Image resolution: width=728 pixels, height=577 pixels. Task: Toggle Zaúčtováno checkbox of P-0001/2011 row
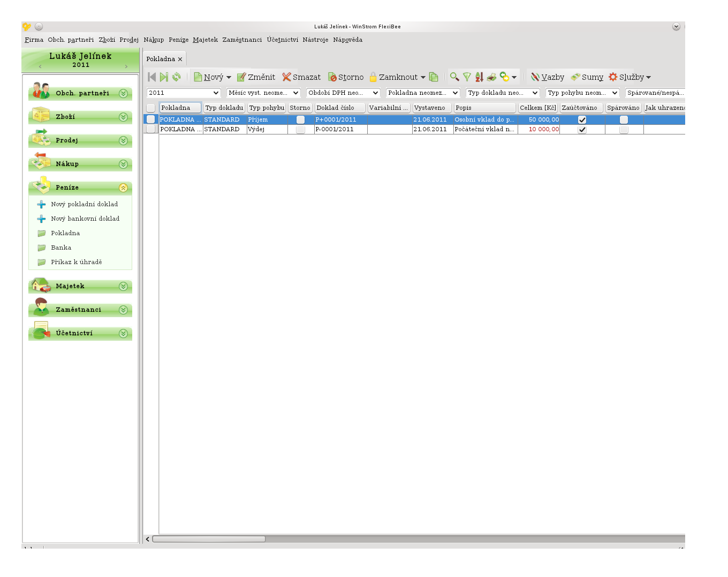tap(582, 129)
